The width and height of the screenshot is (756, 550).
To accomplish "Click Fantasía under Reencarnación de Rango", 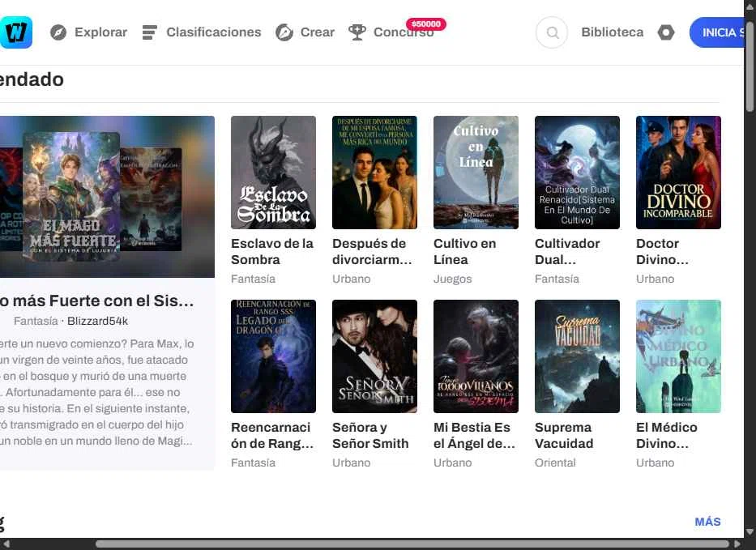I will [253, 463].
